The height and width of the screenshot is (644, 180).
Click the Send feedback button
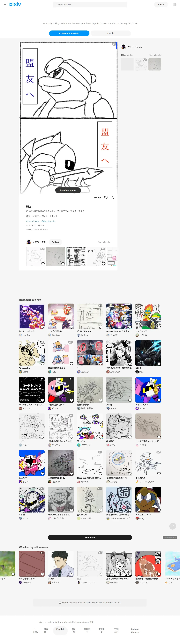(170, 537)
